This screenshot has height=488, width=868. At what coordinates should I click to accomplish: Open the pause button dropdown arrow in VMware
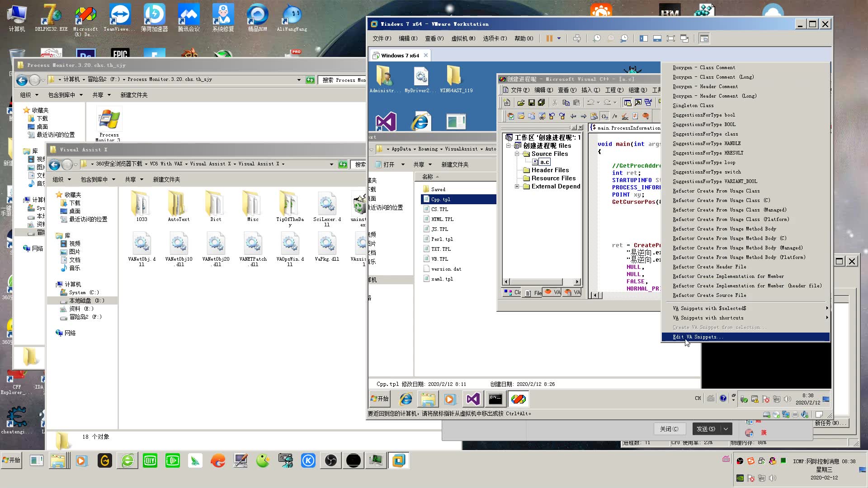click(559, 38)
